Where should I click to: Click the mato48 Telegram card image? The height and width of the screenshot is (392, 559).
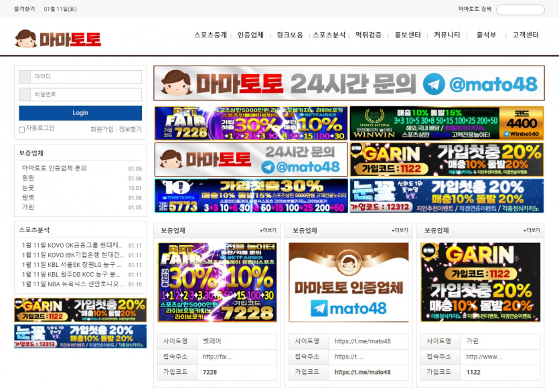click(348, 282)
